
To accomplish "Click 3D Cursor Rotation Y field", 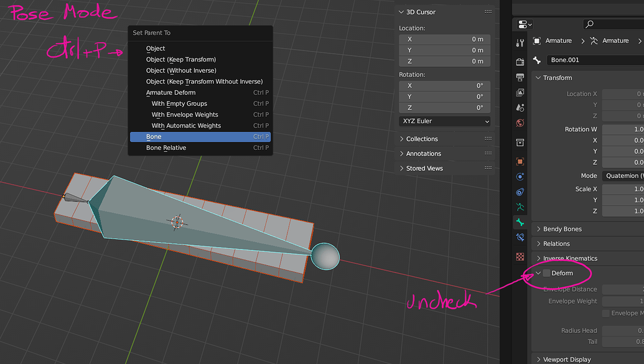I will click(445, 96).
